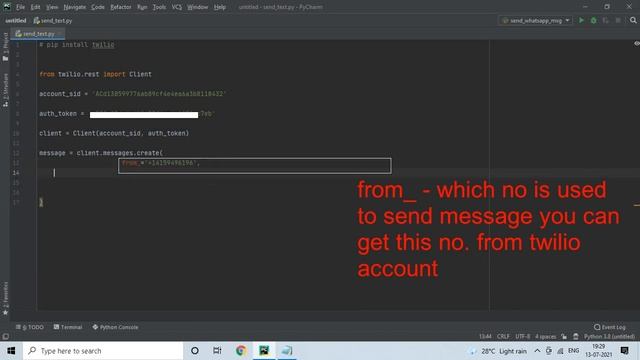Change the UTF-8 file encoding

(x=522, y=336)
